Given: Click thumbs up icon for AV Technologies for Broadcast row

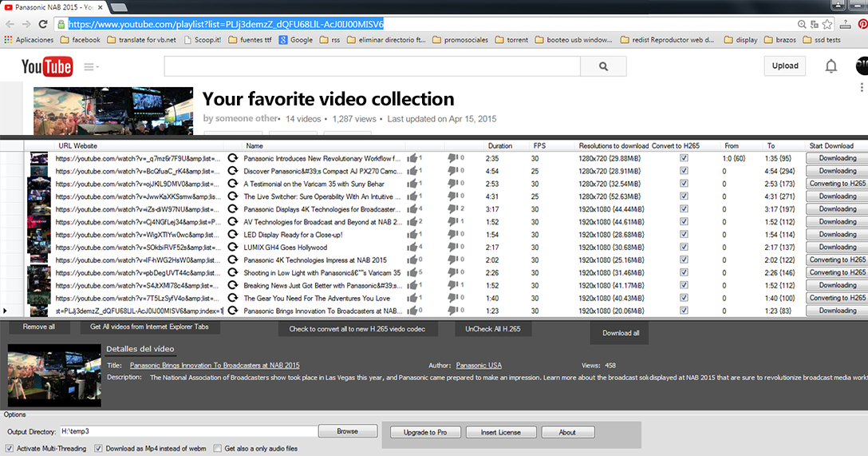Looking at the screenshot, I should tap(412, 222).
